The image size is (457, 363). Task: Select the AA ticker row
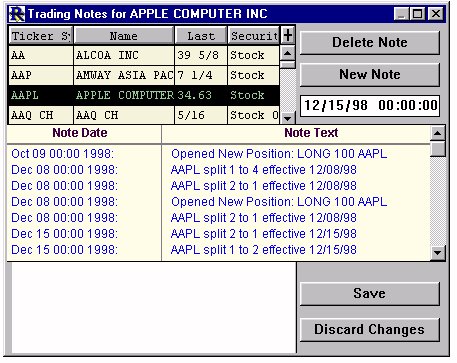click(x=144, y=55)
